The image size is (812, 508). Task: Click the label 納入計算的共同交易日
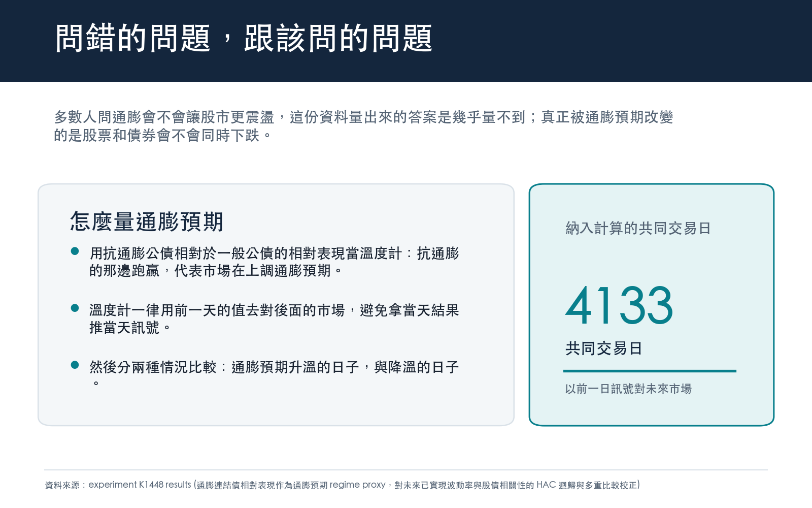(638, 228)
